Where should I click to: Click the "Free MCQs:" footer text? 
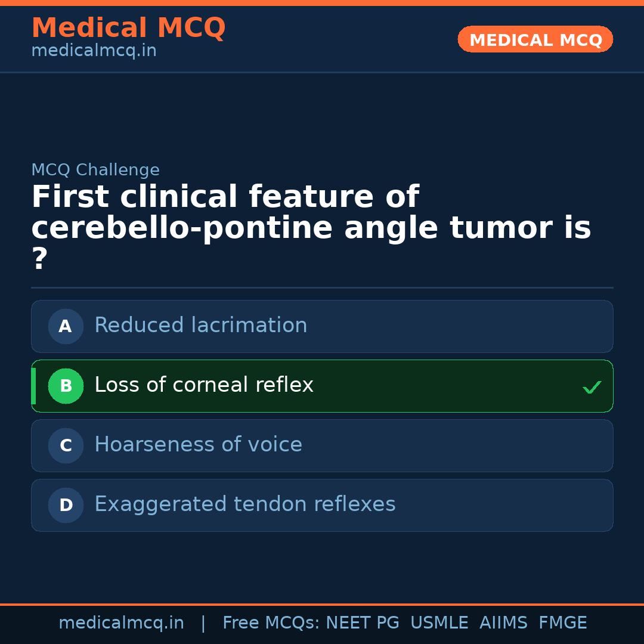(271, 623)
